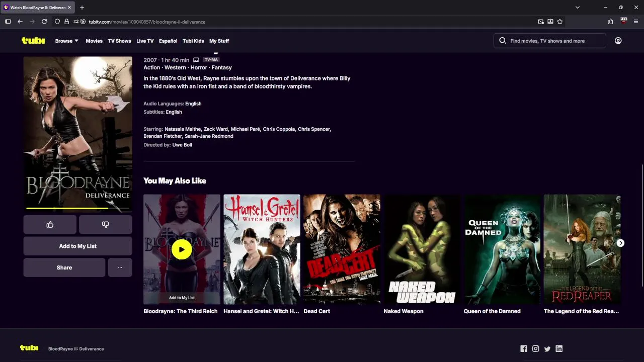Open the Natassia Malthe actor link

pos(183,129)
